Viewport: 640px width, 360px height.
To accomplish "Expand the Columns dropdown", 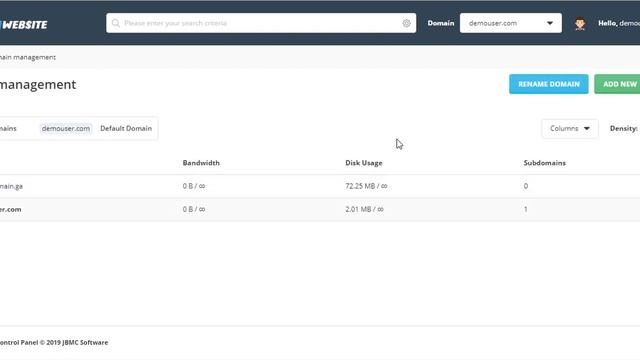I will (x=570, y=129).
